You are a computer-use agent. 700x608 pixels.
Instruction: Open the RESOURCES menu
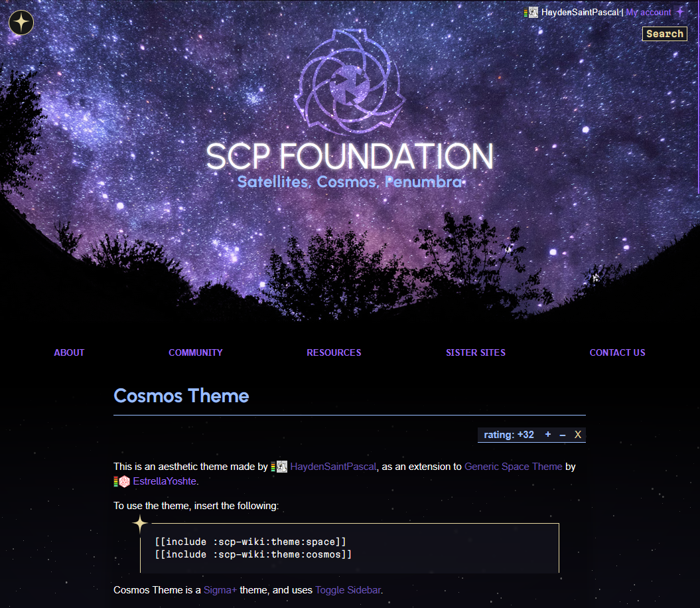tap(334, 352)
